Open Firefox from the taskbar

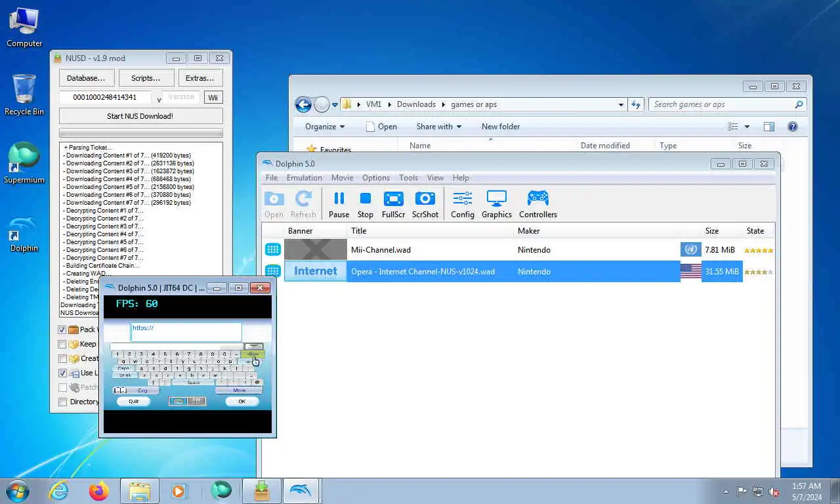click(x=99, y=490)
